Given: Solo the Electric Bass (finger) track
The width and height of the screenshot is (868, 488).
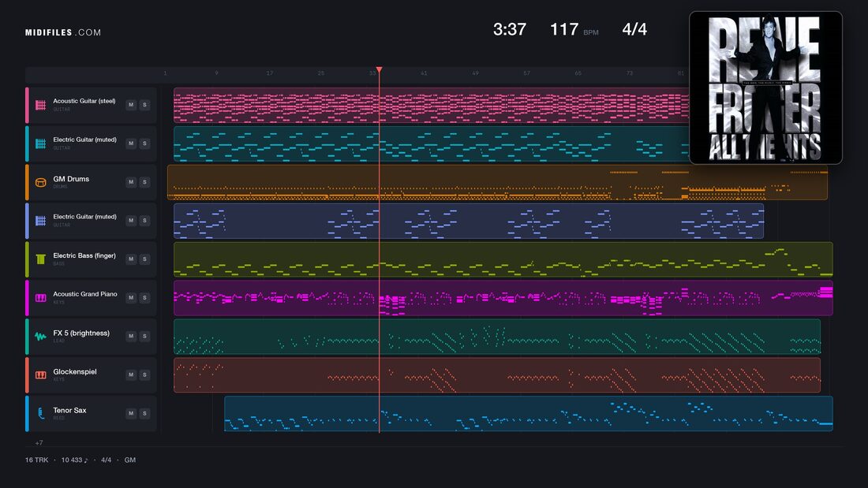Looking at the screenshot, I should [144, 259].
